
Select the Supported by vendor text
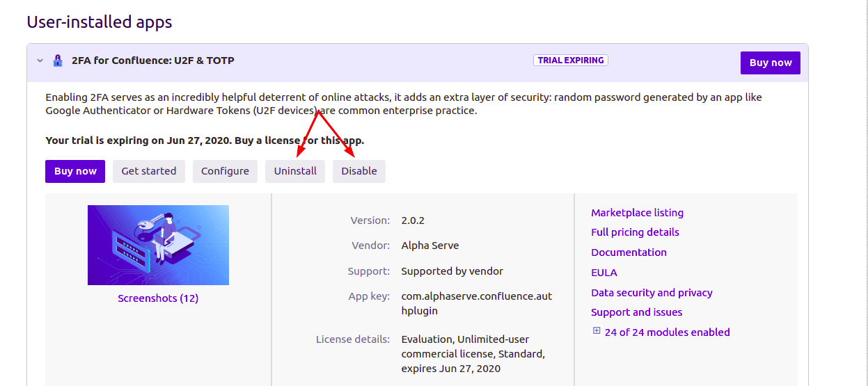[452, 271]
